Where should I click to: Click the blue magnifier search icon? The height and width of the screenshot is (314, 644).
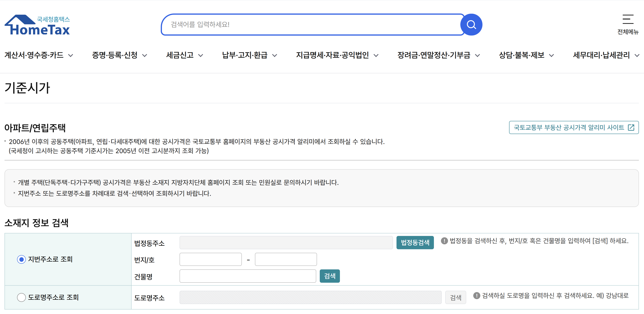(x=471, y=24)
